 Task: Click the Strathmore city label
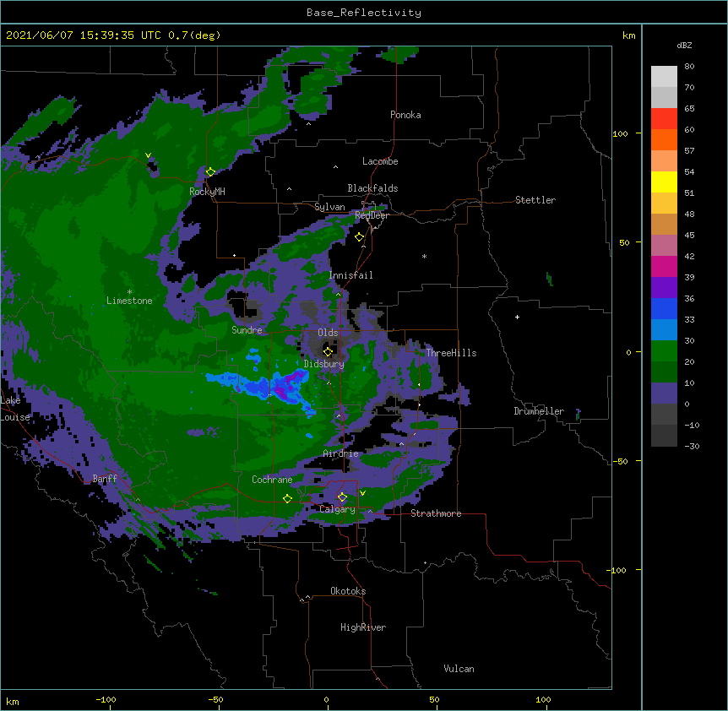pos(436,513)
